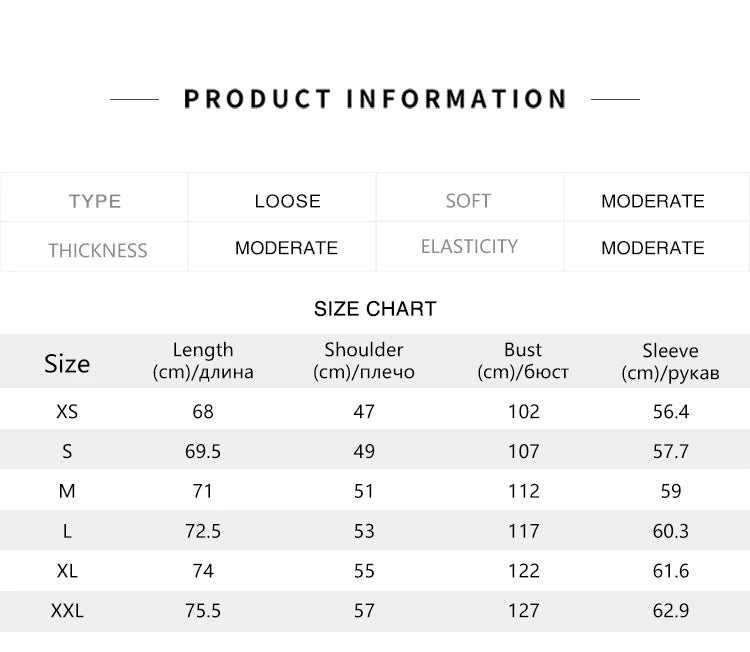Click the ELASTICITY label cell

469,246
